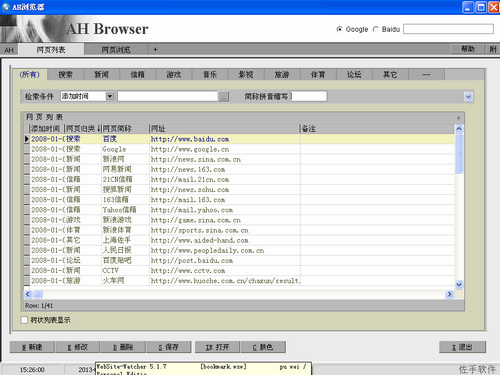Click the N 新建 button
The height and width of the screenshot is (375, 500).
click(32, 347)
